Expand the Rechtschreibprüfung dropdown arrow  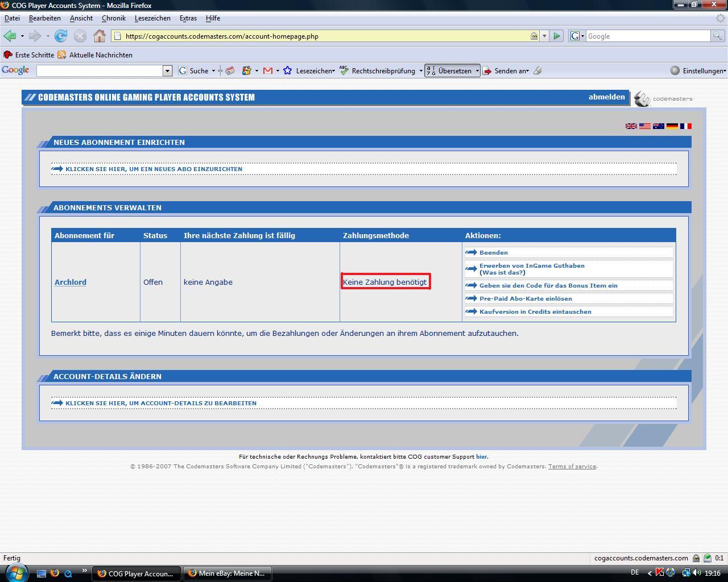pos(421,70)
